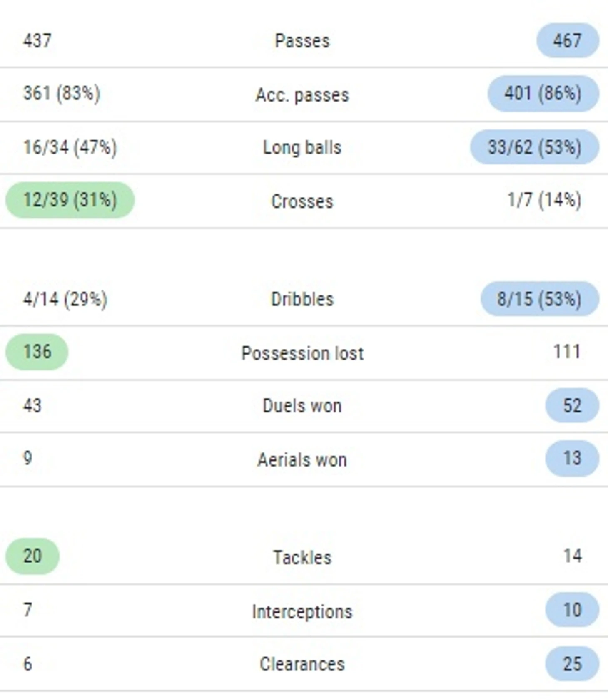608x700 pixels.
Task: Select the Possession lost label
Action: [302, 353]
